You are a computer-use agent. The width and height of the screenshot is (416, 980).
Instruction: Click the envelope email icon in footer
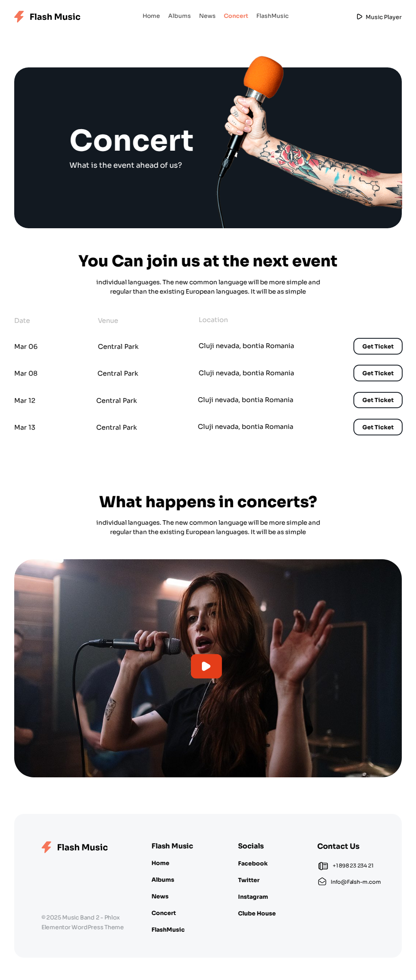pyautogui.click(x=322, y=882)
